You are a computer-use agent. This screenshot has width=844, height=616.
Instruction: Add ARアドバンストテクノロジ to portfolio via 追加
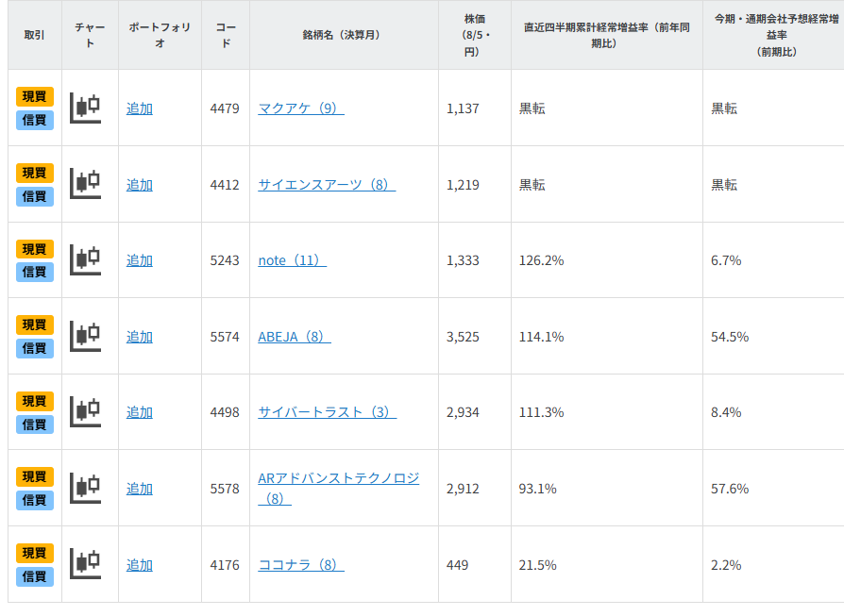(140, 489)
